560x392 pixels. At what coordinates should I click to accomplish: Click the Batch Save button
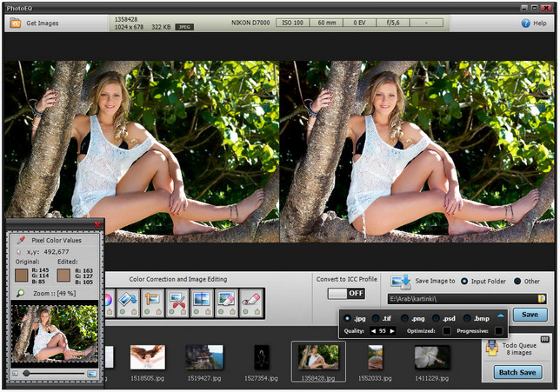tap(518, 372)
